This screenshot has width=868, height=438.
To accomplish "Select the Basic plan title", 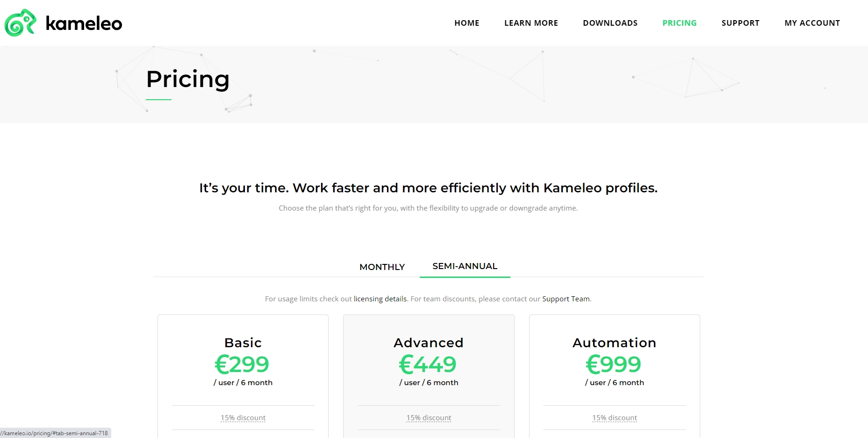I will (243, 343).
